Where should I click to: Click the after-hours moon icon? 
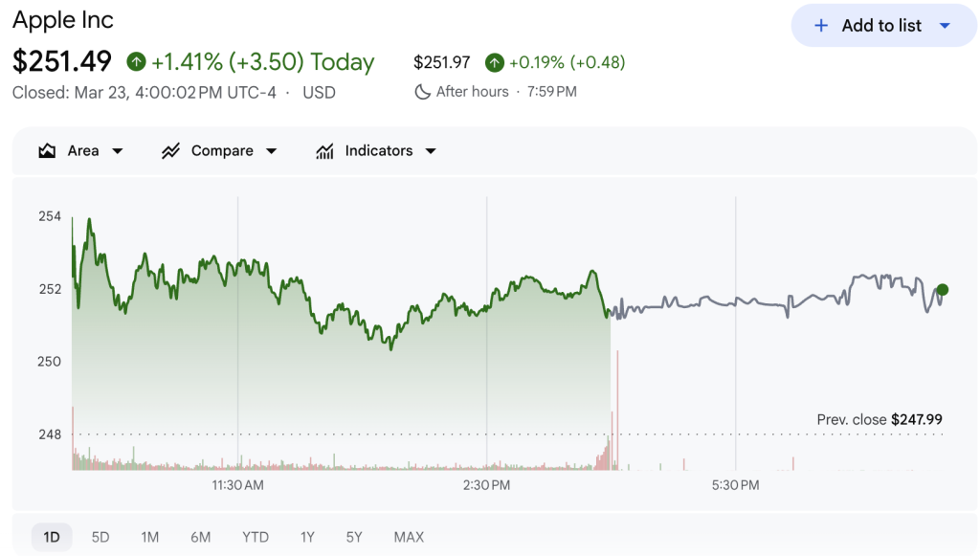point(422,92)
